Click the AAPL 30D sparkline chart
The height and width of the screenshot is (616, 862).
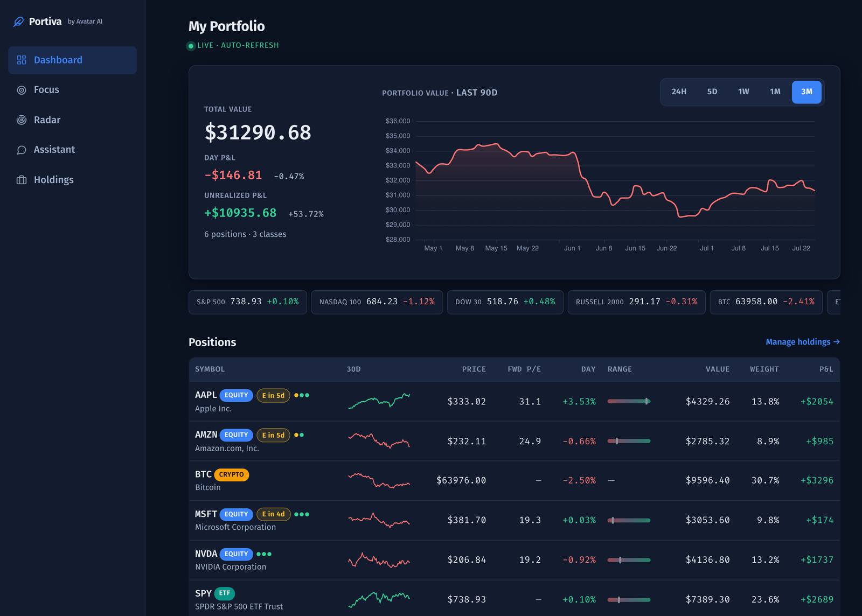coord(379,401)
